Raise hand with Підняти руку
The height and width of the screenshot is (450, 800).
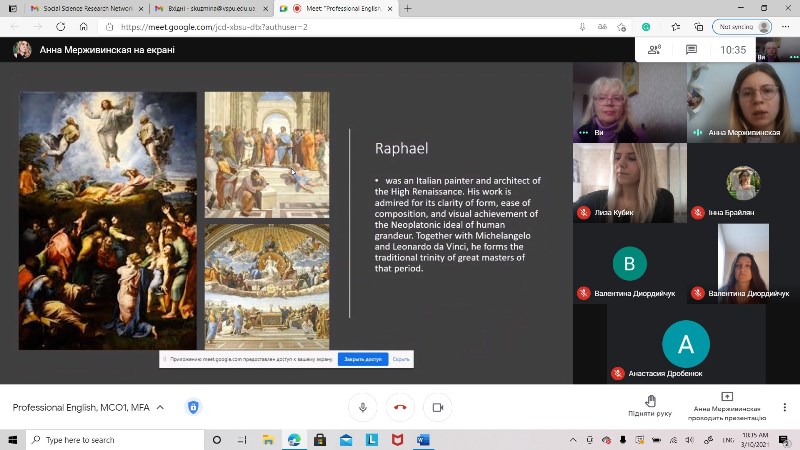(x=650, y=406)
